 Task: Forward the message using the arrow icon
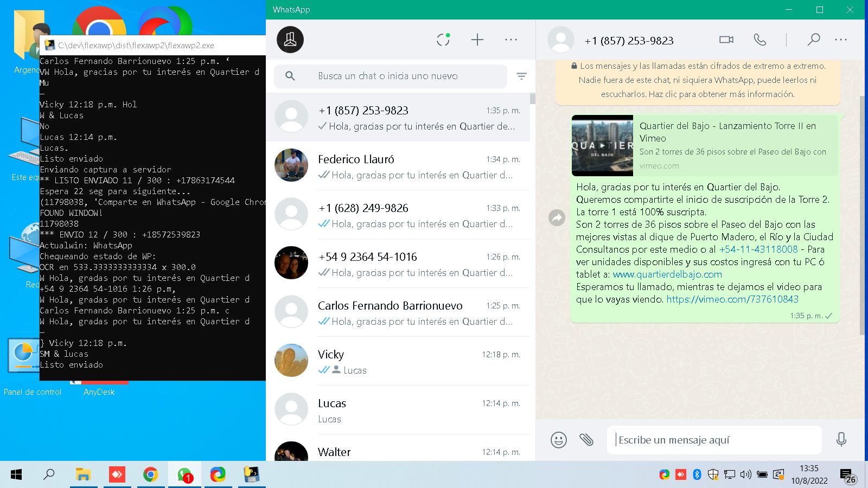coord(557,218)
